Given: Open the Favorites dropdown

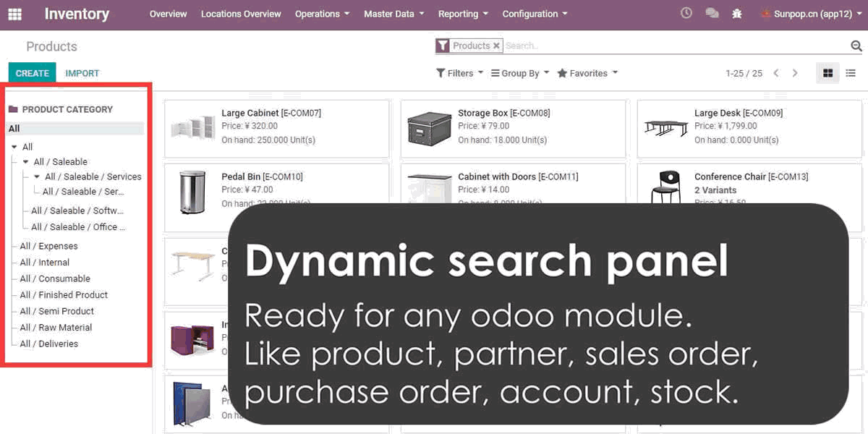Looking at the screenshot, I should click(587, 73).
